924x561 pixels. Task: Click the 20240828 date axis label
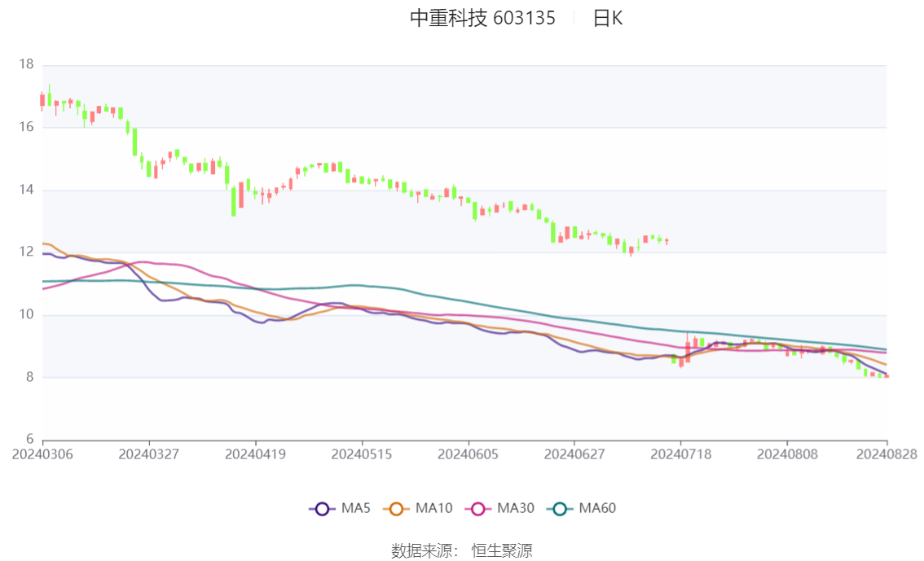point(887,454)
